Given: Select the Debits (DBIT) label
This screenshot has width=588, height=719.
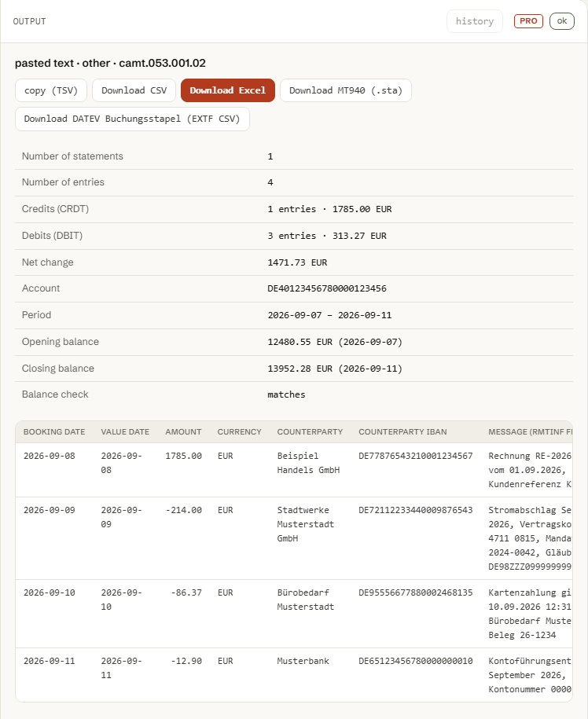Looking at the screenshot, I should [x=53, y=235].
